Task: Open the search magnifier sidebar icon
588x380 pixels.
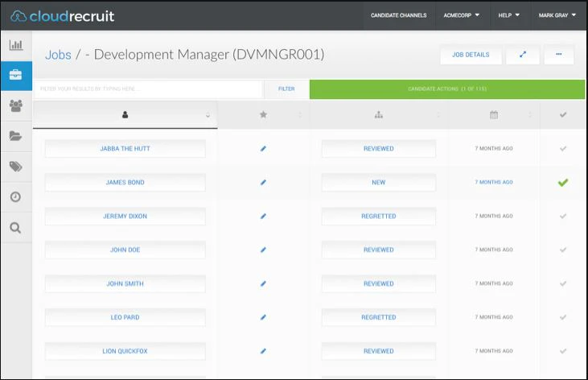Action: [15, 228]
